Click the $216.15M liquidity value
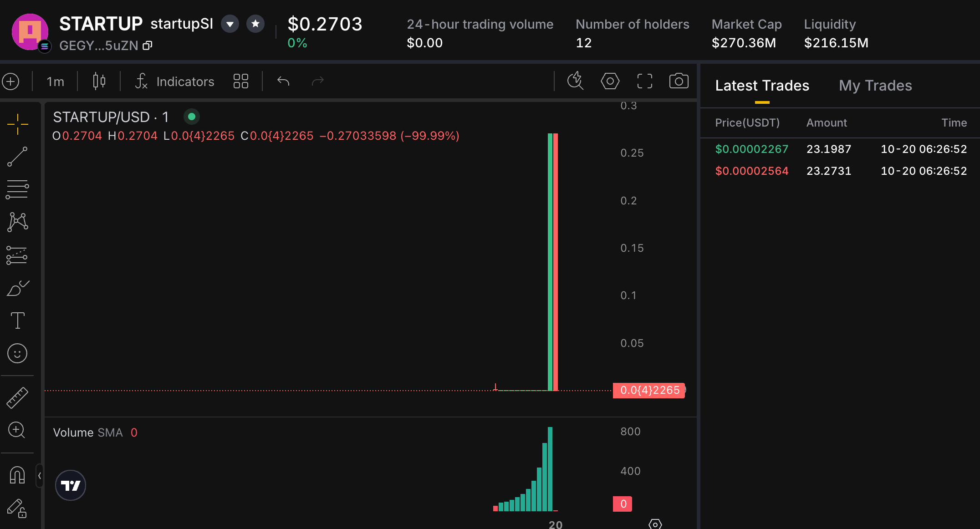 pyautogui.click(x=836, y=43)
